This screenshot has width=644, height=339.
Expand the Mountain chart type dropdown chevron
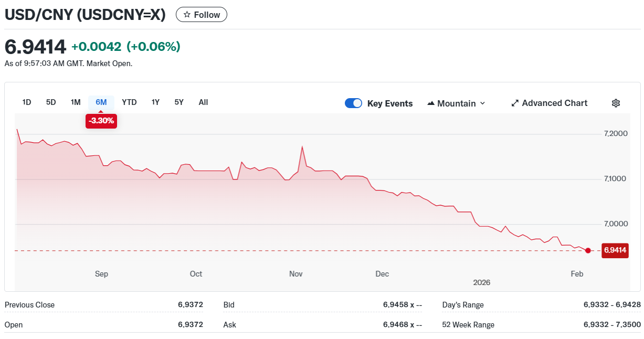(482, 103)
